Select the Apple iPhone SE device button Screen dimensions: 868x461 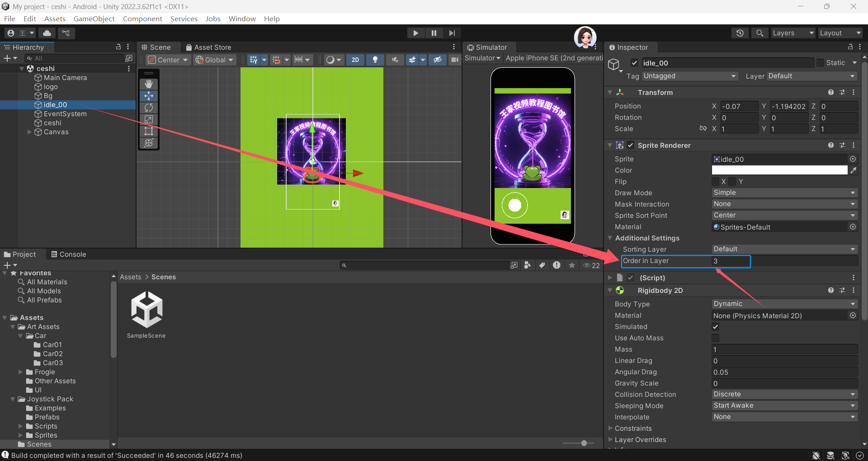tap(554, 58)
